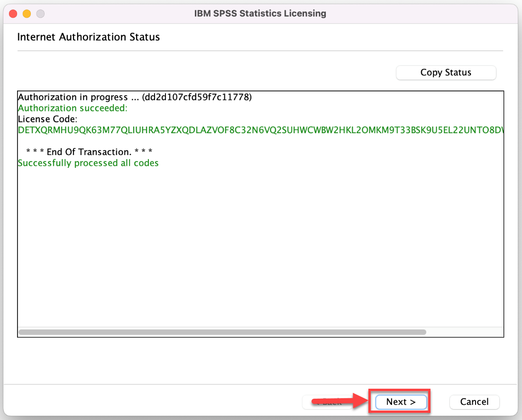Click the 'End Of Transaction' line
This screenshot has width=522, height=420.
point(89,152)
